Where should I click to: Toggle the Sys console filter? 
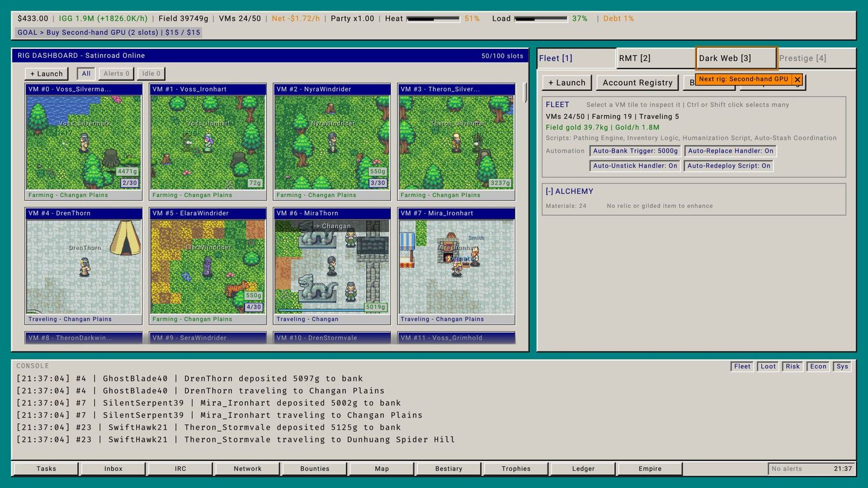[842, 366]
